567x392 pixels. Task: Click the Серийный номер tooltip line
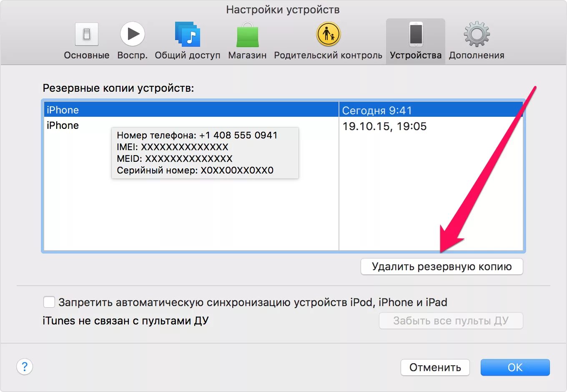tap(195, 170)
